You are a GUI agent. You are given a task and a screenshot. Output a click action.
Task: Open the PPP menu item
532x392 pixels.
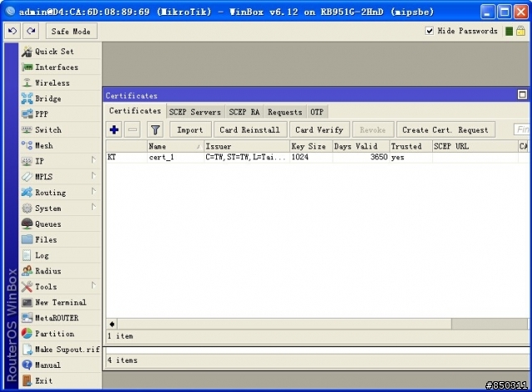(x=61, y=114)
